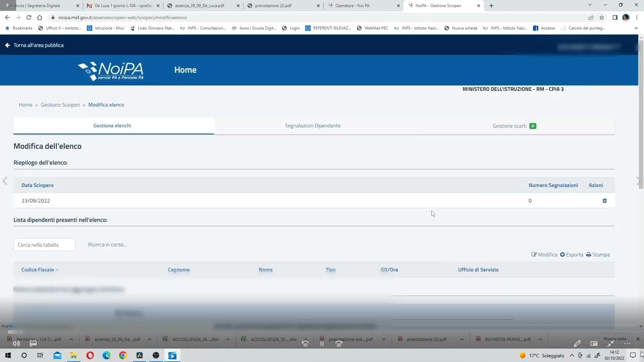Click Torna all'area pubblica link
This screenshot has width=644, height=362.
point(34,45)
